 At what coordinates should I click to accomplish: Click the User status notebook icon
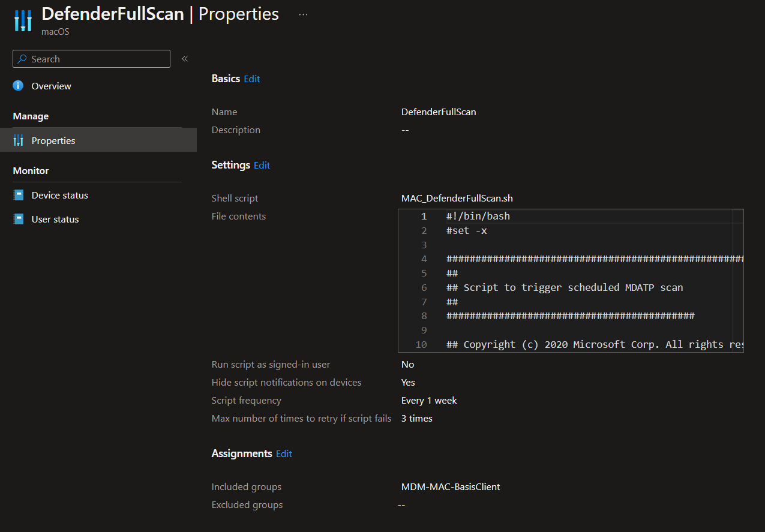coord(19,219)
